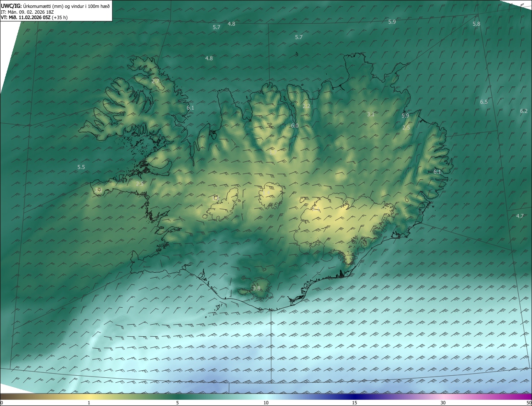Viewport: 532px width, 406px height.
Task: Select the 4.7 value label
Action: (520, 216)
